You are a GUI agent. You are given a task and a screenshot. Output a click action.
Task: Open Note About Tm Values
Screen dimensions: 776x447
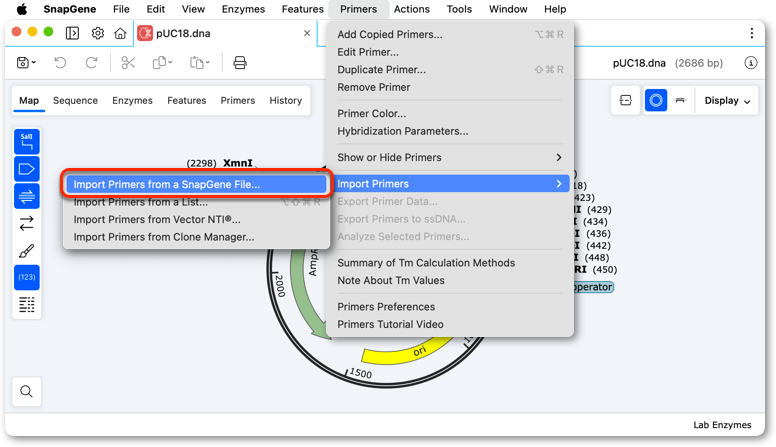tap(450, 280)
